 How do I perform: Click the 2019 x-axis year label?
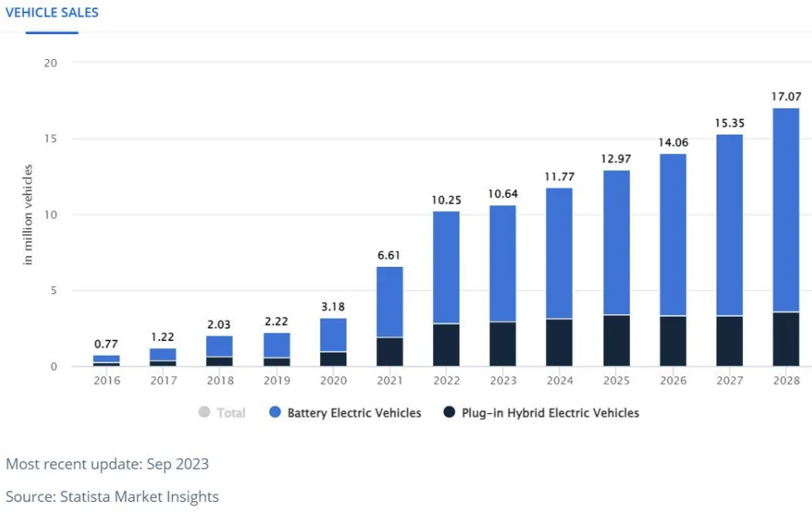click(x=276, y=380)
